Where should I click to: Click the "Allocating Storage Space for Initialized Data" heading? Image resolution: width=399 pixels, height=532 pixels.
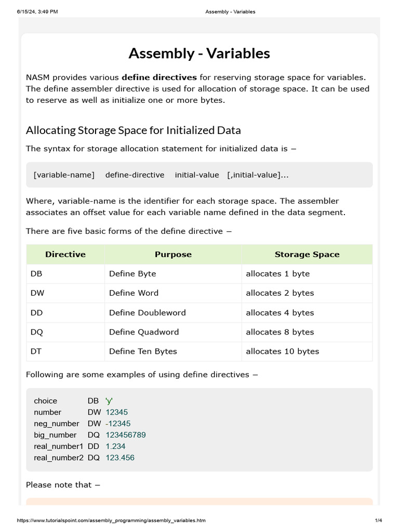(133, 130)
